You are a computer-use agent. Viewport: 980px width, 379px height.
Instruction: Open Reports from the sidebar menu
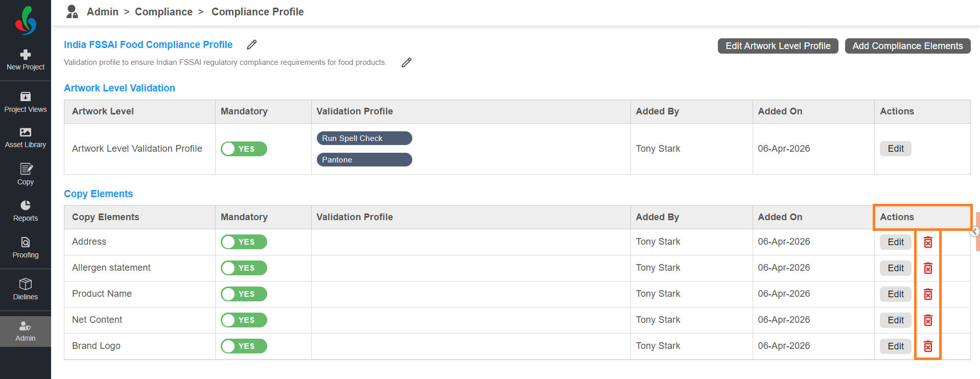click(26, 211)
